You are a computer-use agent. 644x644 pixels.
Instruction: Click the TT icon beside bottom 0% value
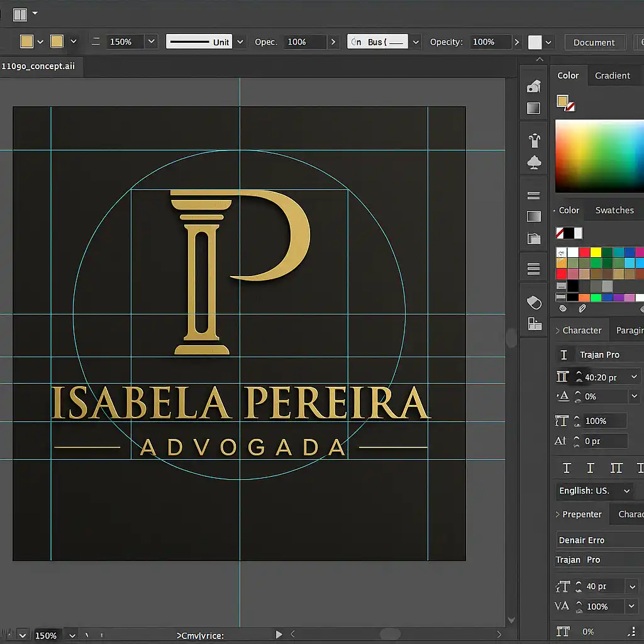click(x=563, y=631)
